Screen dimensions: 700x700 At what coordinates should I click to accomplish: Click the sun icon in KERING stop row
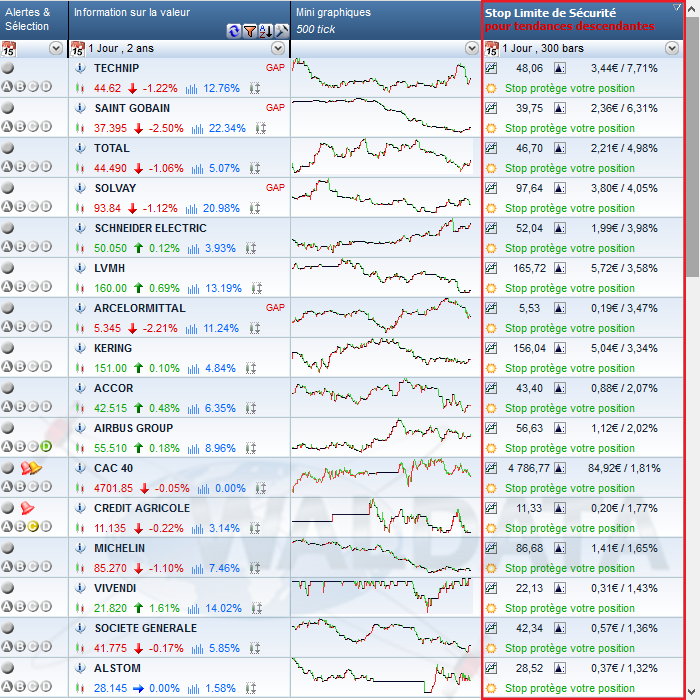click(x=491, y=368)
